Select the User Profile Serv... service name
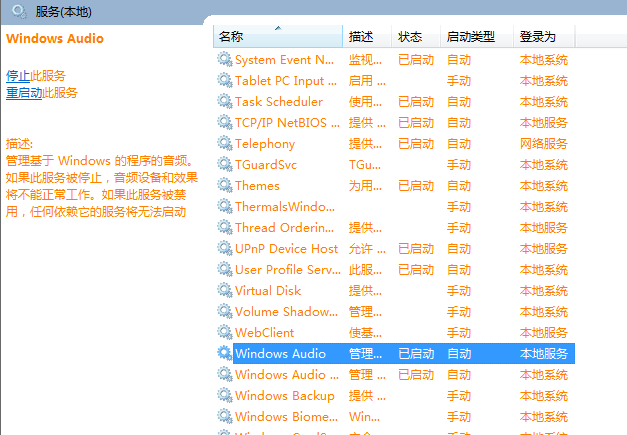The height and width of the screenshot is (435, 627). (288, 269)
